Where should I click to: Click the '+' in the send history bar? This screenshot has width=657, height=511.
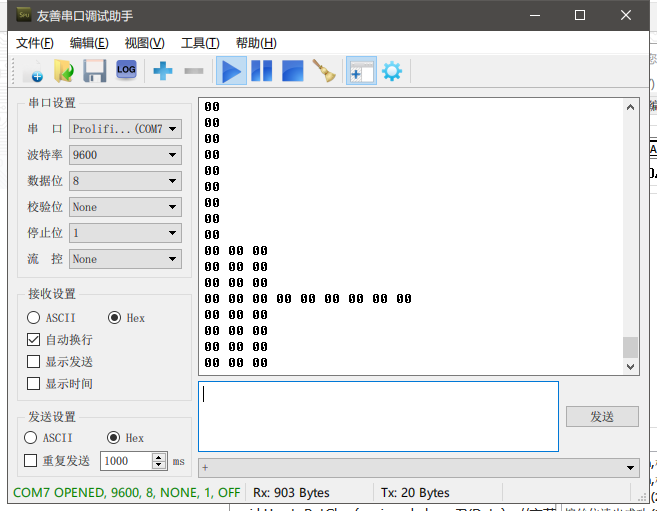[x=205, y=468]
